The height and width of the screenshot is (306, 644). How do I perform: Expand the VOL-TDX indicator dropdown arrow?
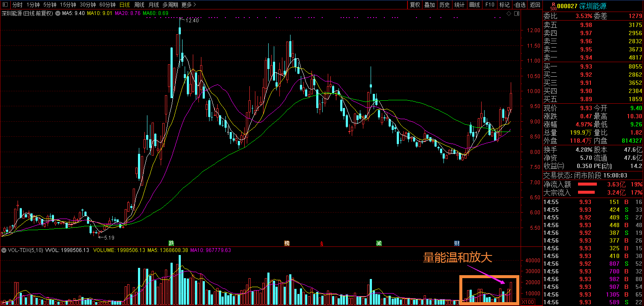pyautogui.click(x=4, y=250)
